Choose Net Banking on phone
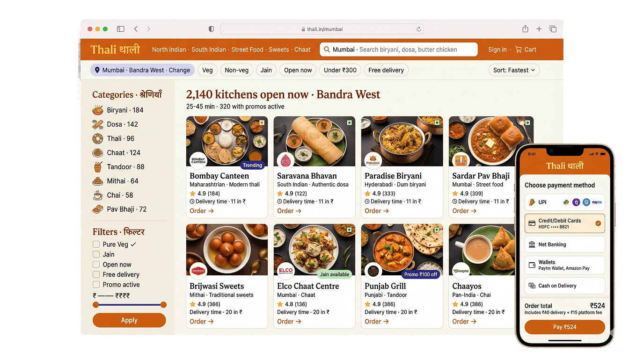The width and height of the screenshot is (644, 359). click(x=565, y=244)
